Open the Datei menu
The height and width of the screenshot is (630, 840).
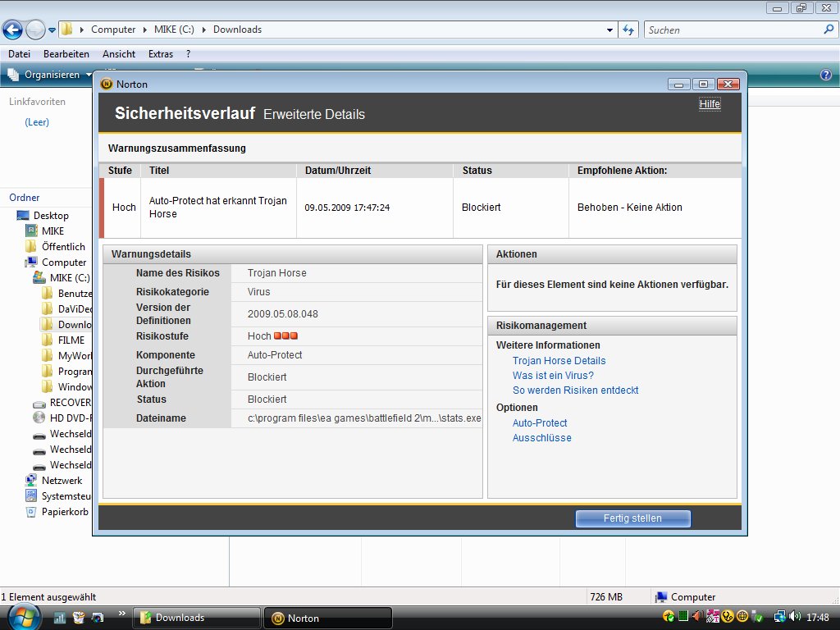20,54
